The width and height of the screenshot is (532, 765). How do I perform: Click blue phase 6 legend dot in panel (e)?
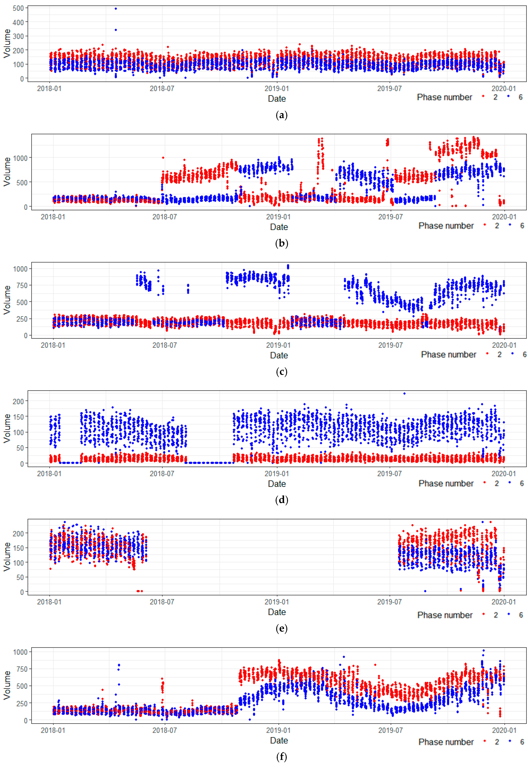(509, 614)
